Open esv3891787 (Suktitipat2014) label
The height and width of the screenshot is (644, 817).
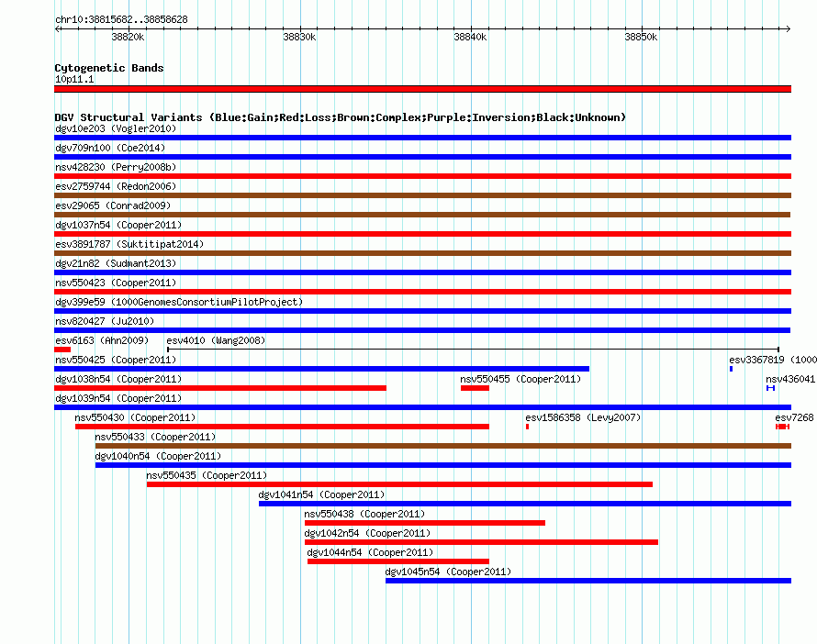[x=129, y=244]
